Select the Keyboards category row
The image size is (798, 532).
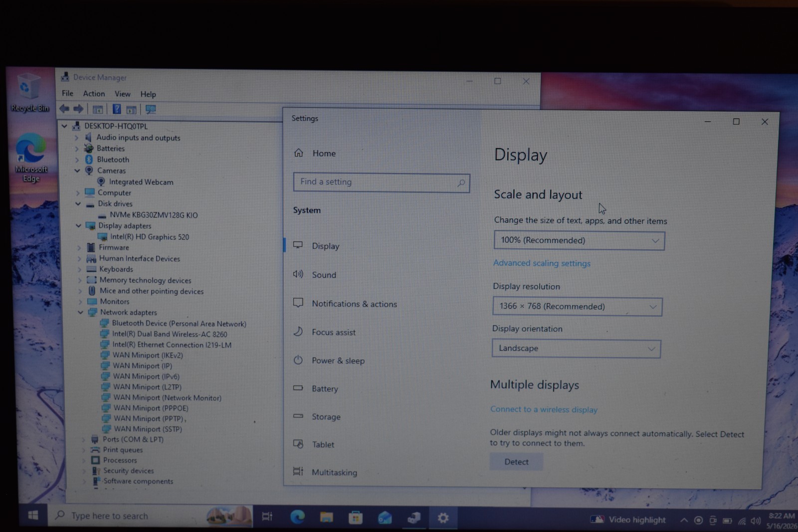pyautogui.click(x=116, y=269)
